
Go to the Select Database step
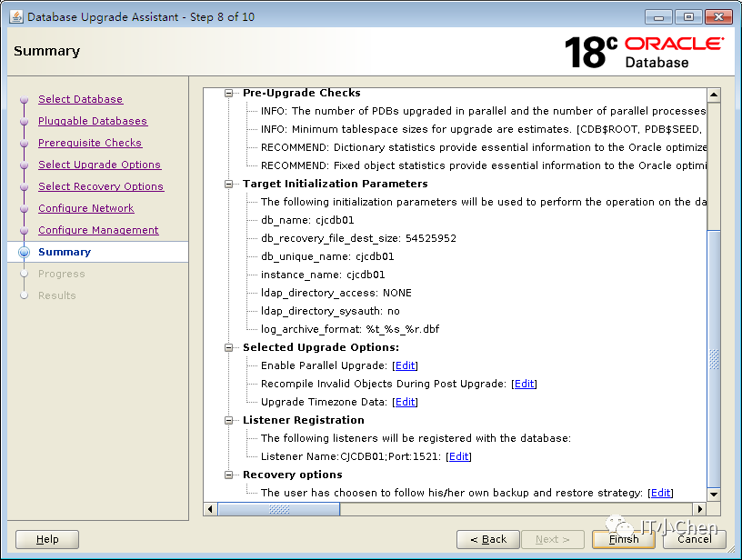point(80,99)
